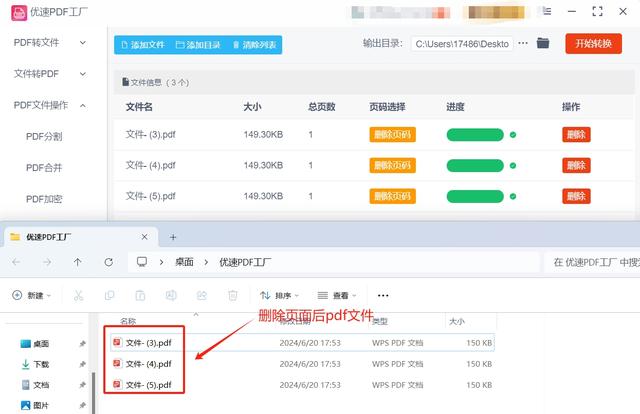Click red 删除 for 文件- (4).pdf

[x=576, y=165]
